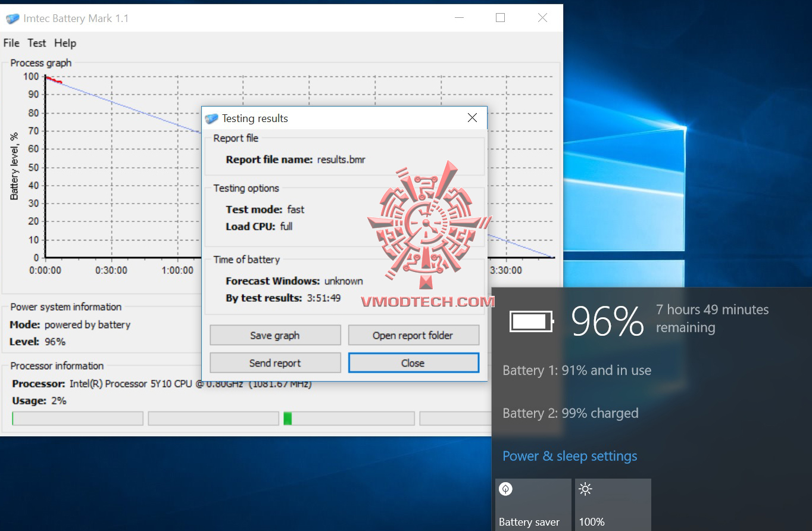Image resolution: width=812 pixels, height=531 pixels.
Task: Dismiss Testing results with the X button
Action: (x=473, y=118)
